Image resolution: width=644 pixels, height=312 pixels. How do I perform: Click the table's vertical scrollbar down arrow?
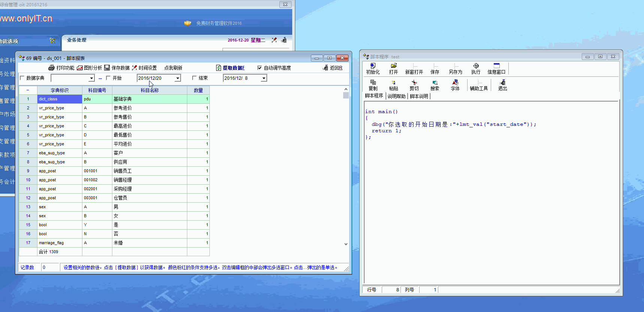(x=346, y=244)
